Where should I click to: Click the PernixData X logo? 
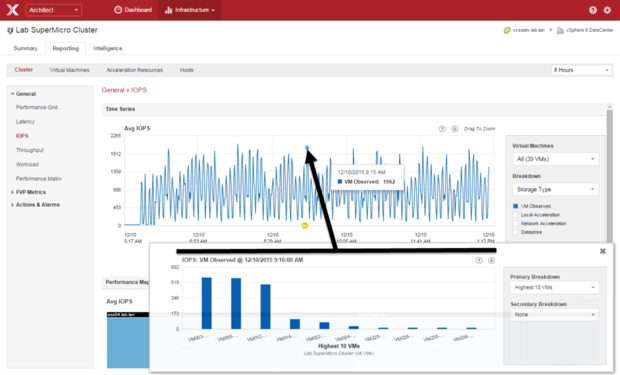pyautogui.click(x=13, y=10)
